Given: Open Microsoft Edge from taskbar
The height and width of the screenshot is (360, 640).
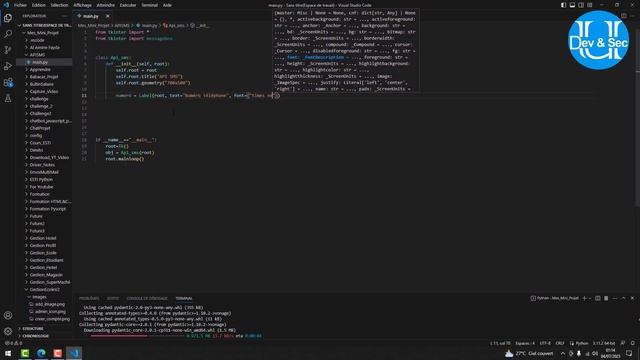Looking at the screenshot, I should [41, 353].
